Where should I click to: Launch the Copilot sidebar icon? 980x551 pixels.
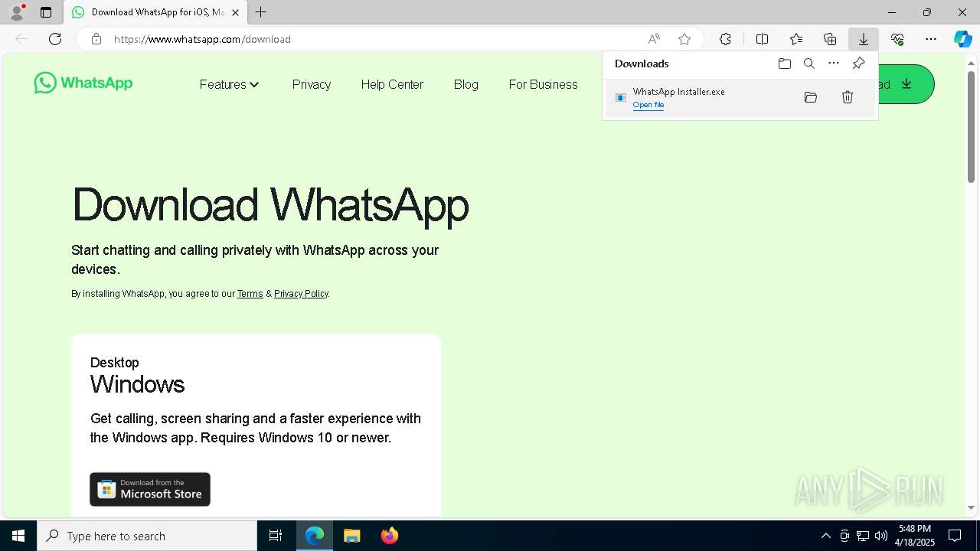coord(962,39)
